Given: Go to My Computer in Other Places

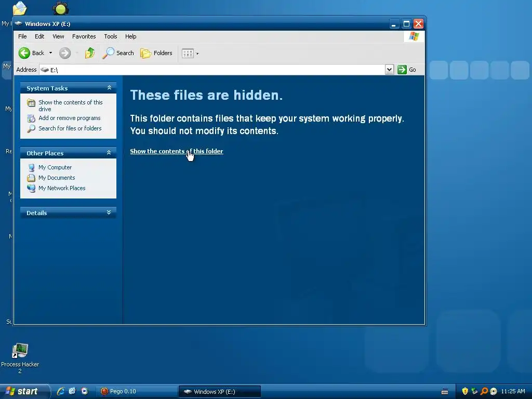Looking at the screenshot, I should point(55,167).
